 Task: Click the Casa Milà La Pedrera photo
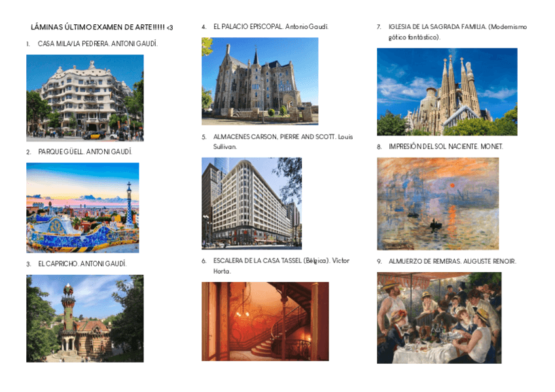point(85,98)
